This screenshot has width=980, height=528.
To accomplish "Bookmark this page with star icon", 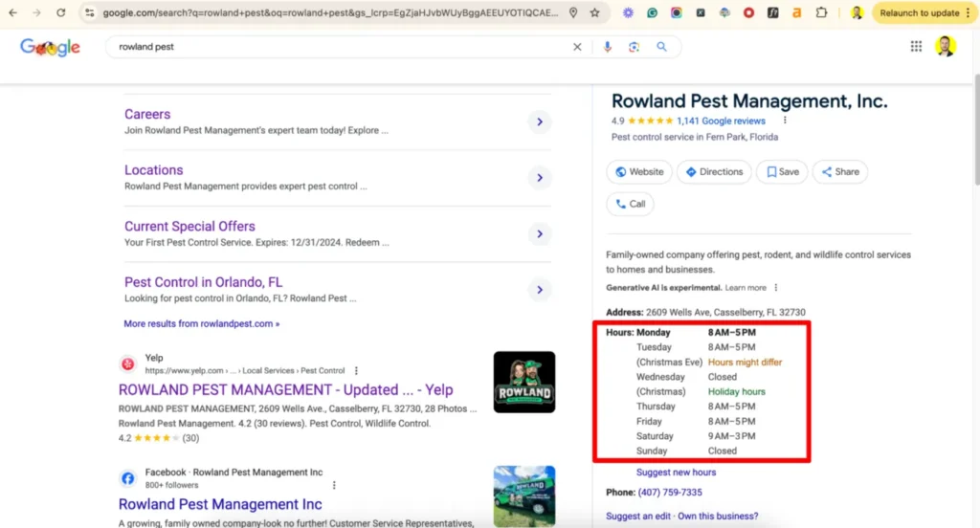I will [x=595, y=13].
